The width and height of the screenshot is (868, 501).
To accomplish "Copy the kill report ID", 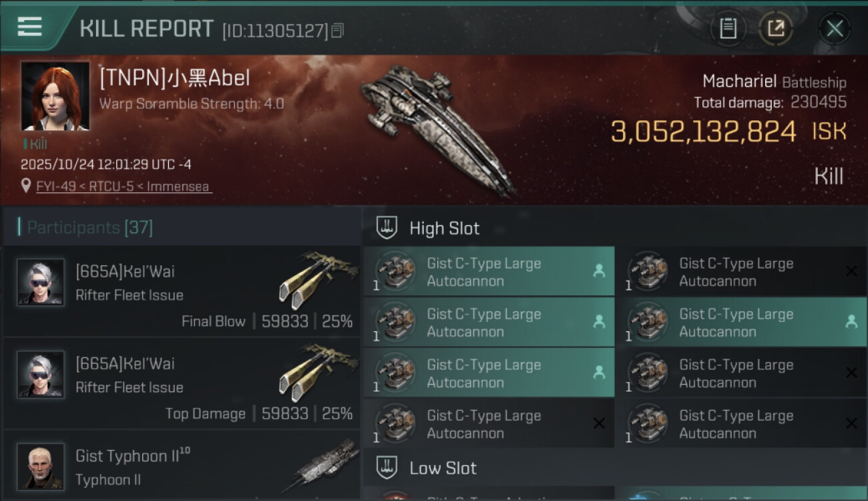I will [338, 30].
